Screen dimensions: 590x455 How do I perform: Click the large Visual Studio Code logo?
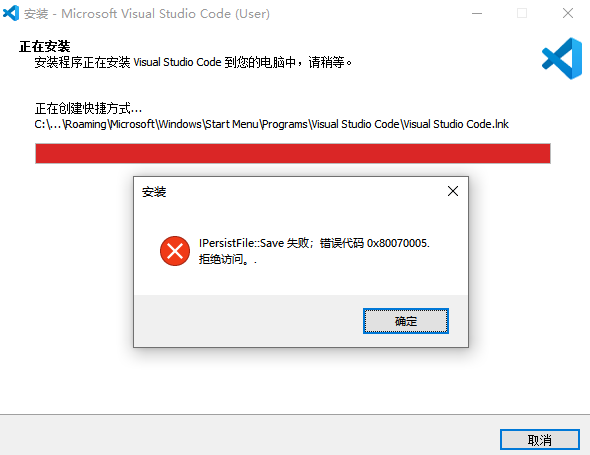[562, 58]
